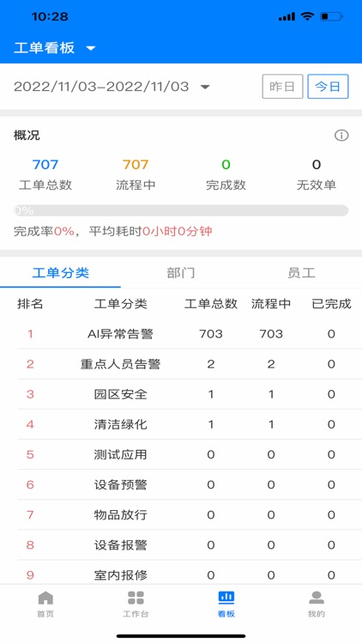Tap the 工单总数 overview label

pyautogui.click(x=45, y=185)
